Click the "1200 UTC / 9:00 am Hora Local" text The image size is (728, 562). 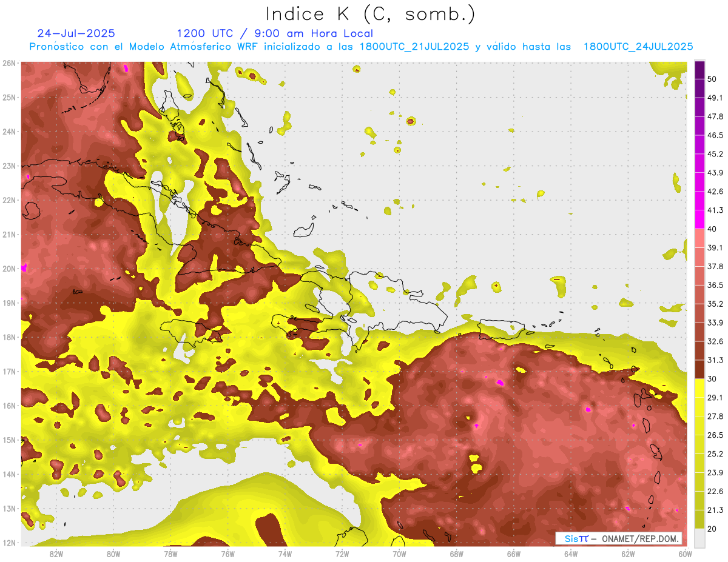point(275,33)
